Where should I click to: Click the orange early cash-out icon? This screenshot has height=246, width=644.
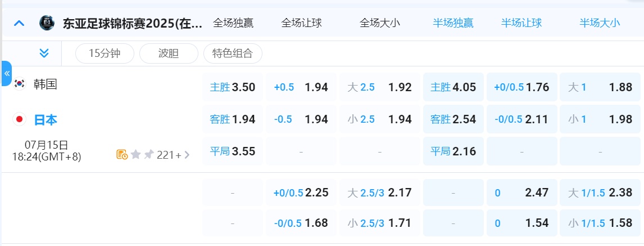coord(122,155)
